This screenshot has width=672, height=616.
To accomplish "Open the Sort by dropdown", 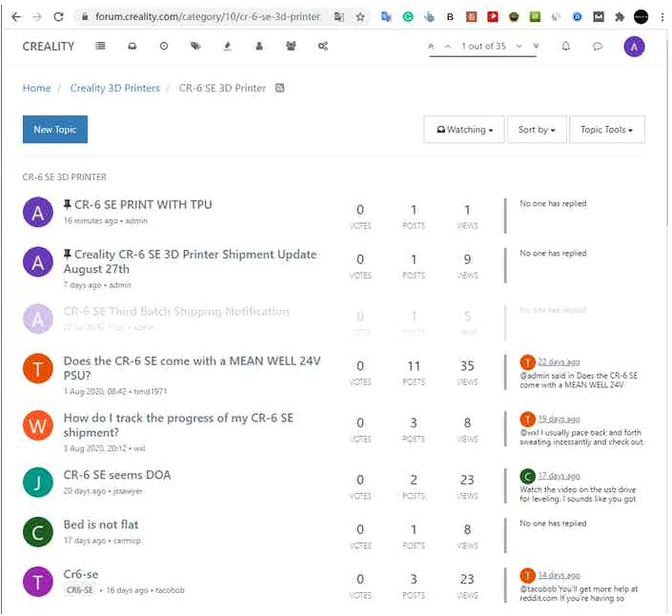I will coord(537,129).
